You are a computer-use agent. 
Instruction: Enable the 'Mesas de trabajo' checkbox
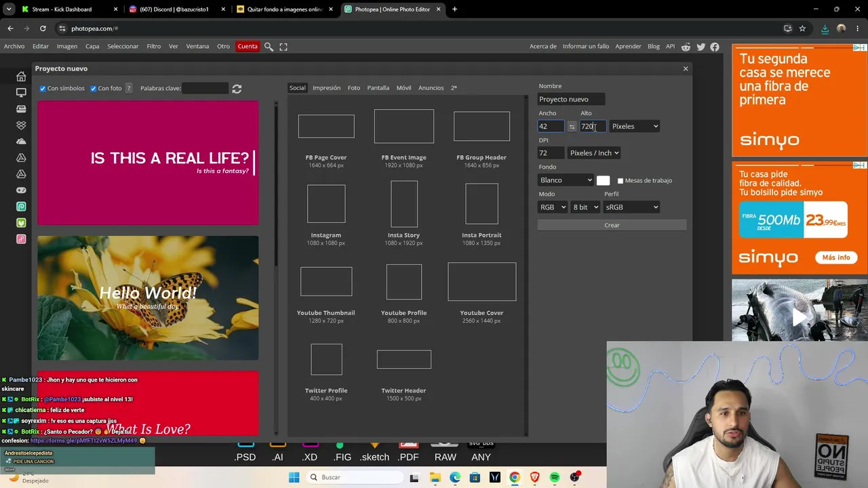tap(620, 181)
